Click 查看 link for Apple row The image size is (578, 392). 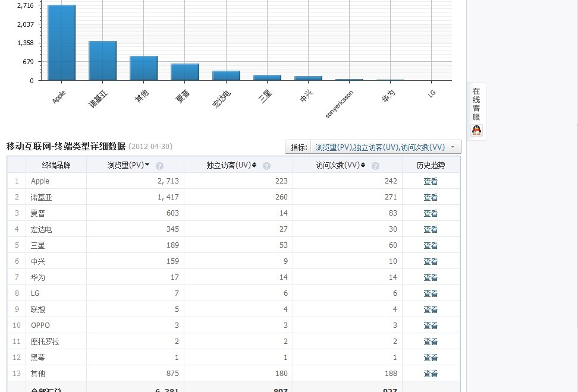(431, 181)
